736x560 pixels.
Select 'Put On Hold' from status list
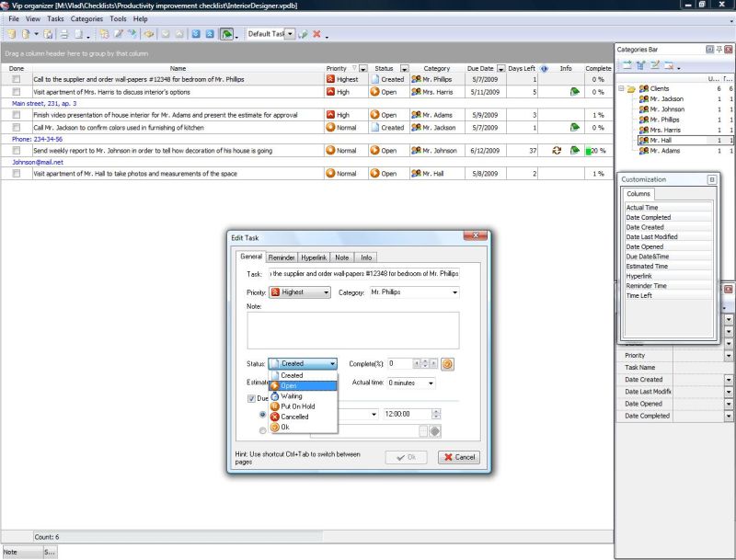click(x=297, y=406)
